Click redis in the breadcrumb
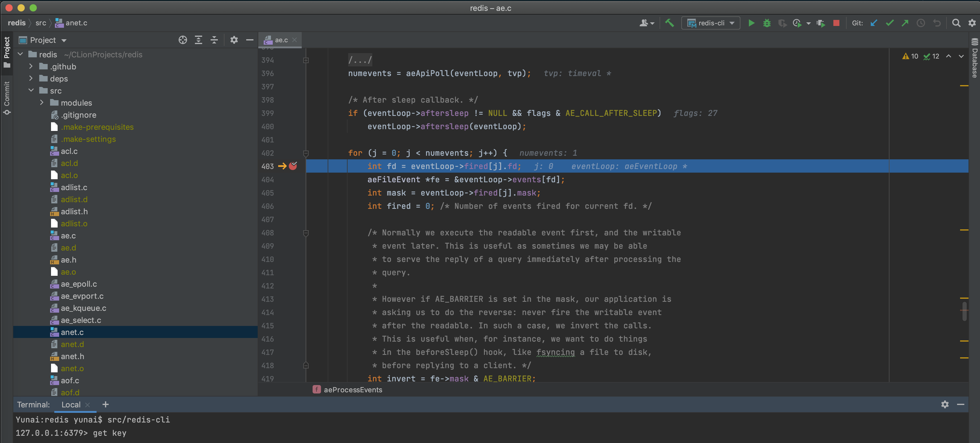 17,23
